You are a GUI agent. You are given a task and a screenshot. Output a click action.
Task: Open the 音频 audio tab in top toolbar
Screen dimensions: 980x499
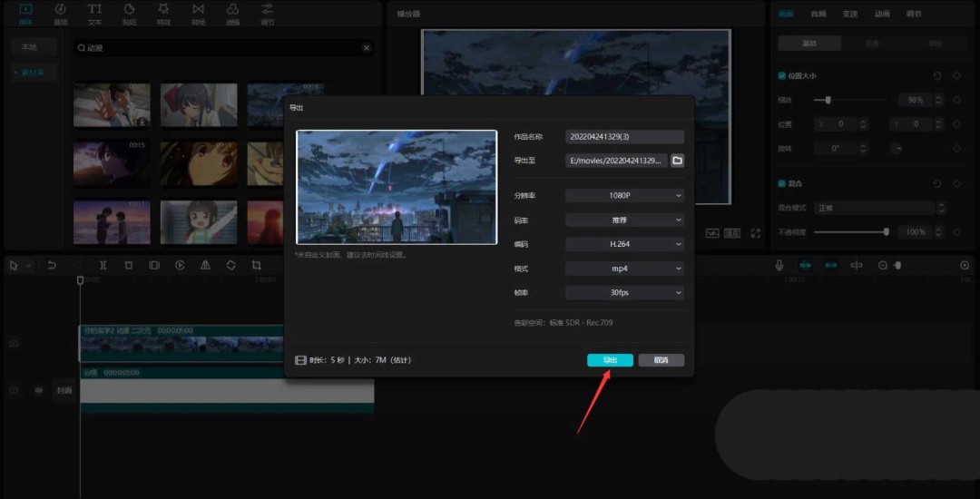coord(60,14)
